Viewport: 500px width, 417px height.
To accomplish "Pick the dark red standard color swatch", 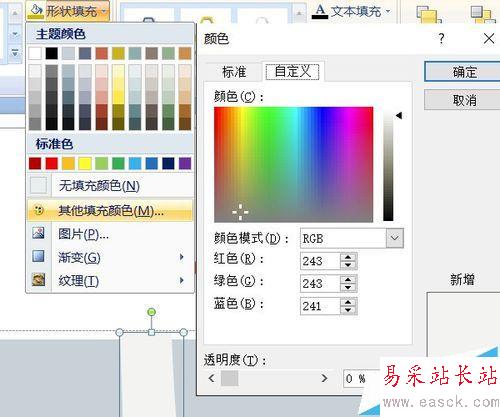I will (35, 164).
